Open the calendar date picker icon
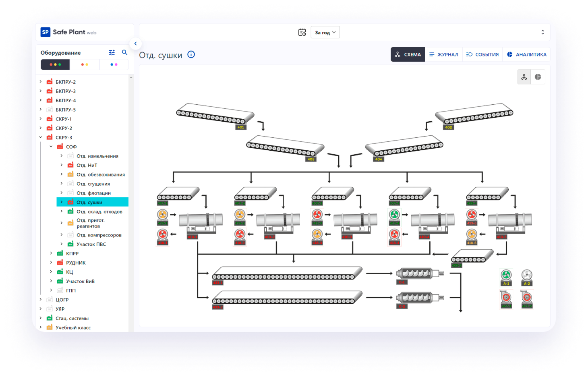588x377 pixels. (x=302, y=32)
